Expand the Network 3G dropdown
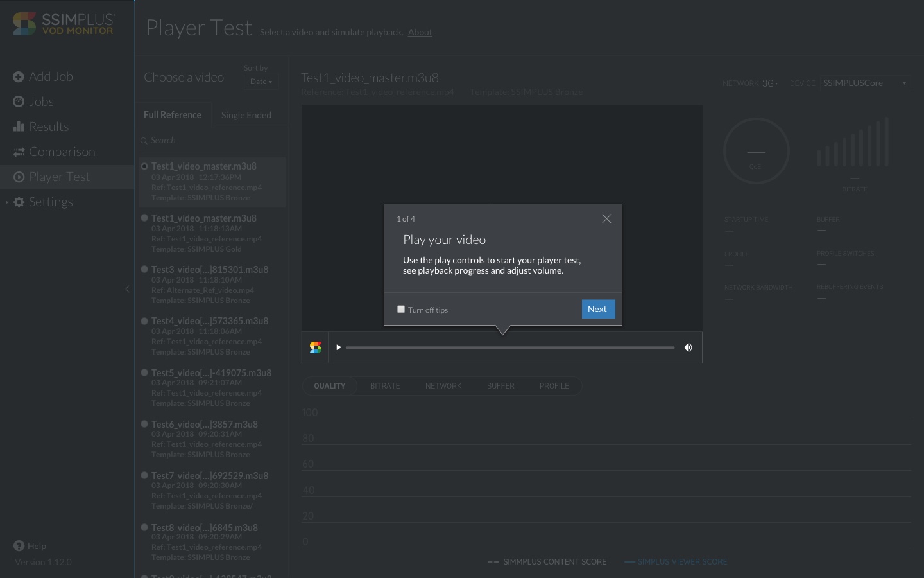 click(769, 83)
